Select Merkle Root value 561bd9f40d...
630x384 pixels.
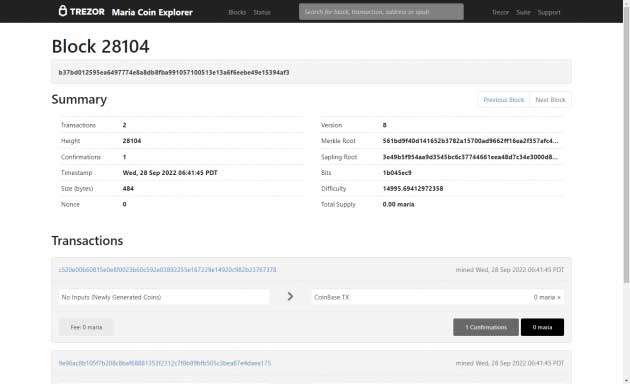[x=470, y=141]
